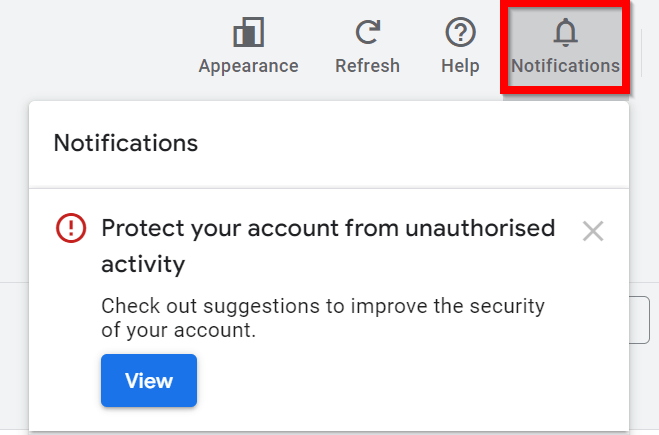Open the Appearance panel icon
The image size is (659, 435).
click(248, 32)
